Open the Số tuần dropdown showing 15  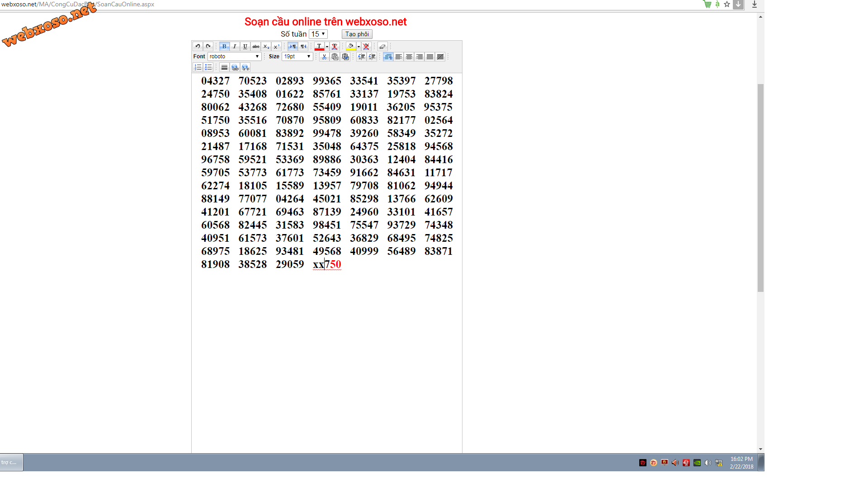pyautogui.click(x=318, y=34)
